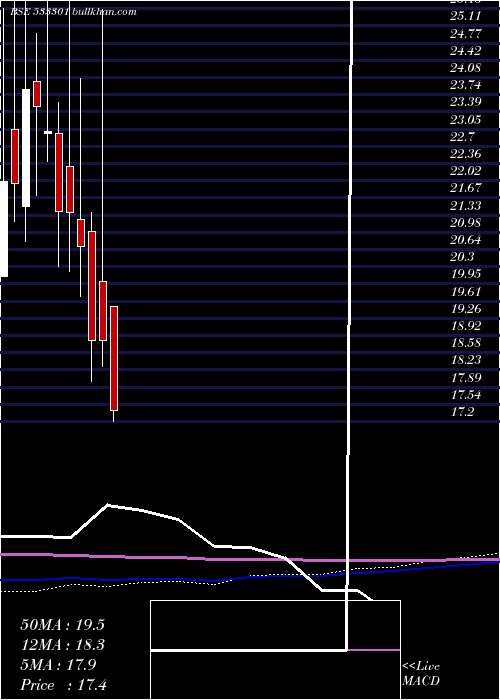500x700 pixels.
Task: Click the 21.67 price label
Action: coord(465,188)
